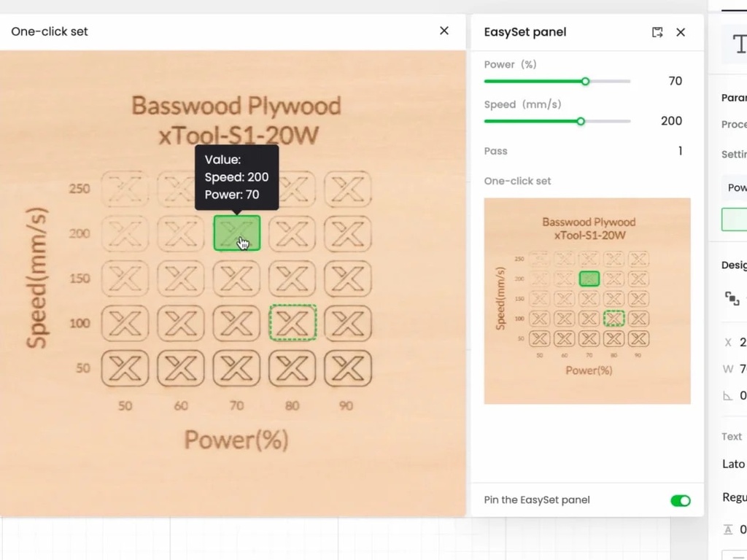Open the Lato font dropdown
747x560 pixels.
coord(734,464)
